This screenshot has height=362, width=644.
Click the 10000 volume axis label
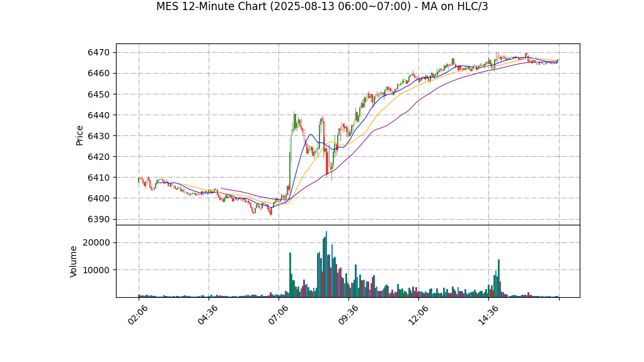click(96, 270)
